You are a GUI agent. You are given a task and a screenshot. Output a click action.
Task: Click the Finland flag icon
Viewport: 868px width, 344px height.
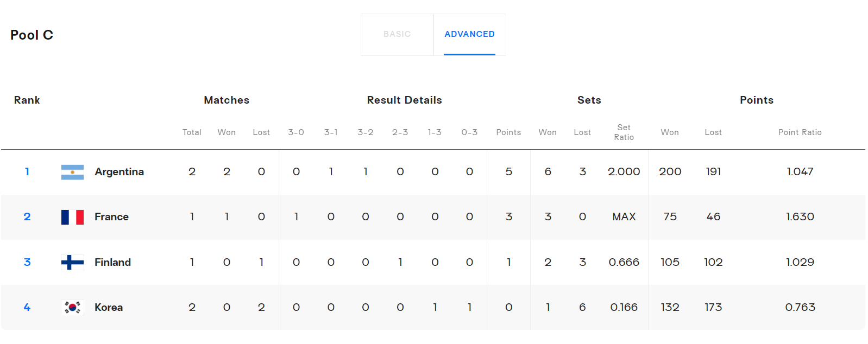coord(72,263)
